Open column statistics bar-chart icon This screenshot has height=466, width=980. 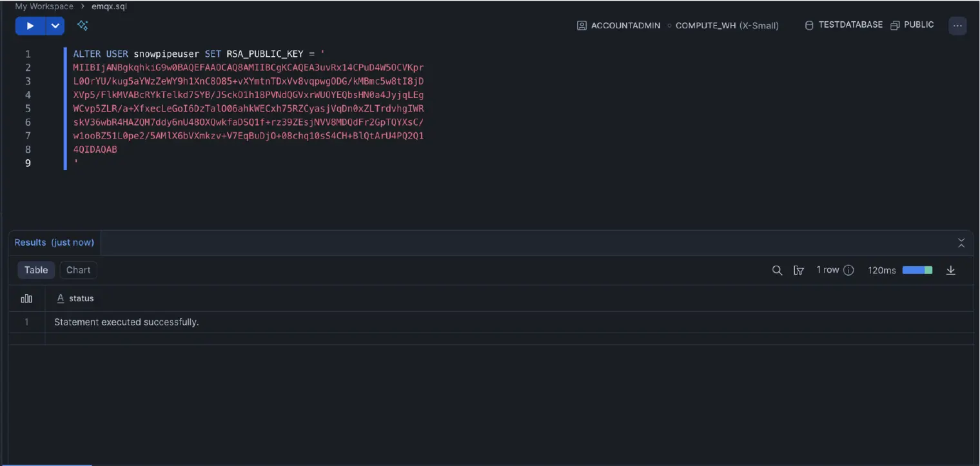click(x=26, y=298)
